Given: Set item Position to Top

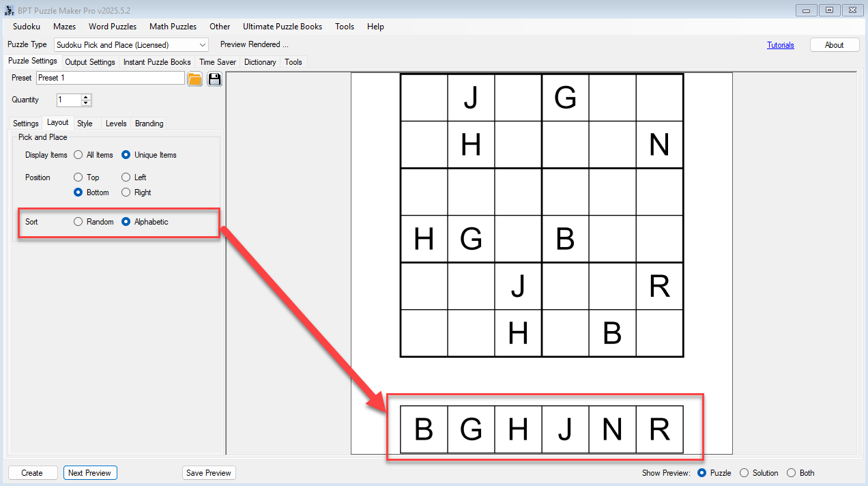Looking at the screenshot, I should [x=78, y=177].
